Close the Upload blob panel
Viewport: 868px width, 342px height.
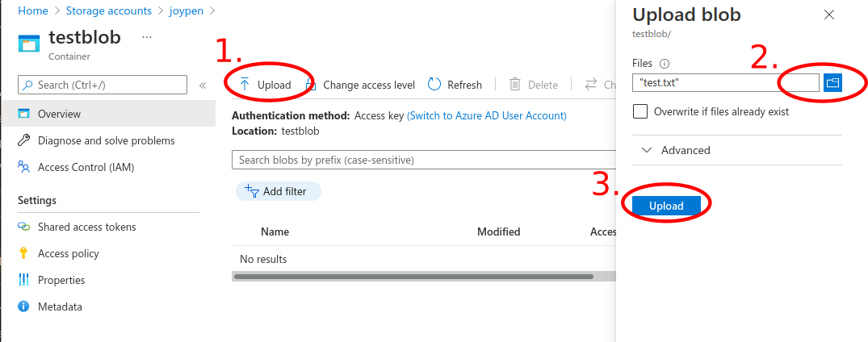pos(828,15)
